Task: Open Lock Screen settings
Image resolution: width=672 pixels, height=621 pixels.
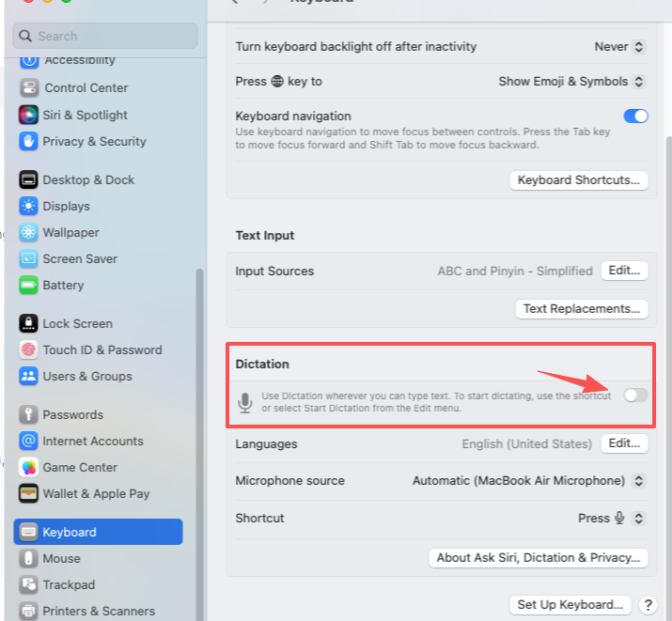Action: pos(78,324)
